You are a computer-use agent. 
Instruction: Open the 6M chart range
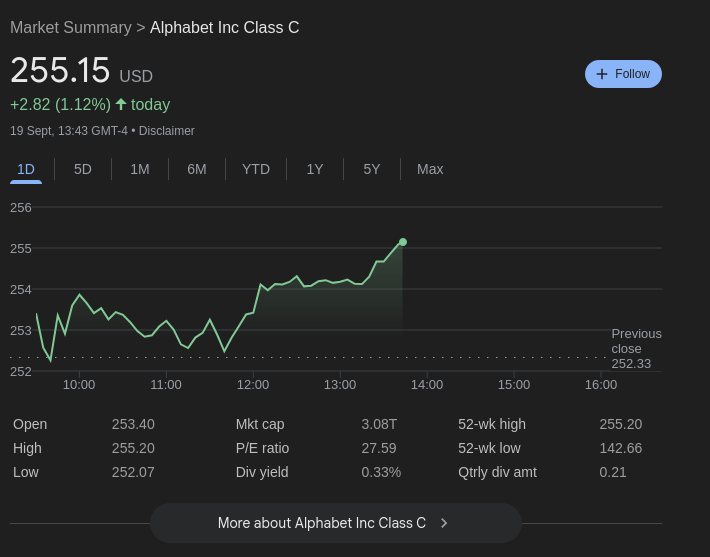(197, 169)
